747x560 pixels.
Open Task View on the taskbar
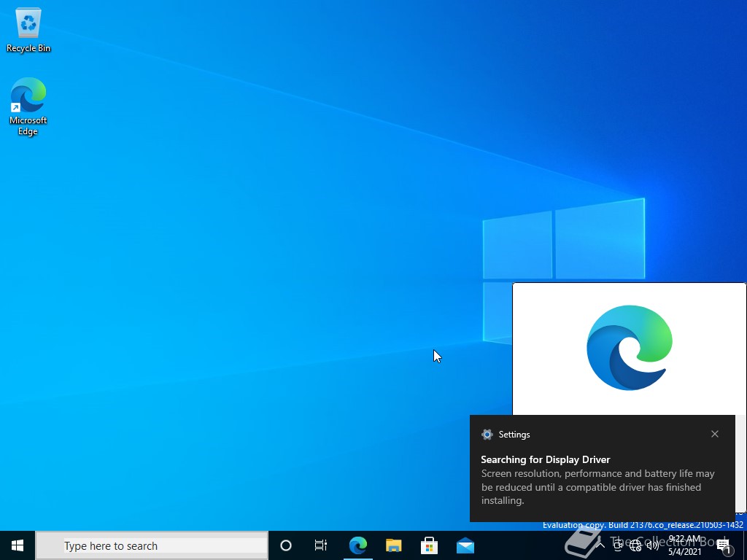(x=321, y=545)
